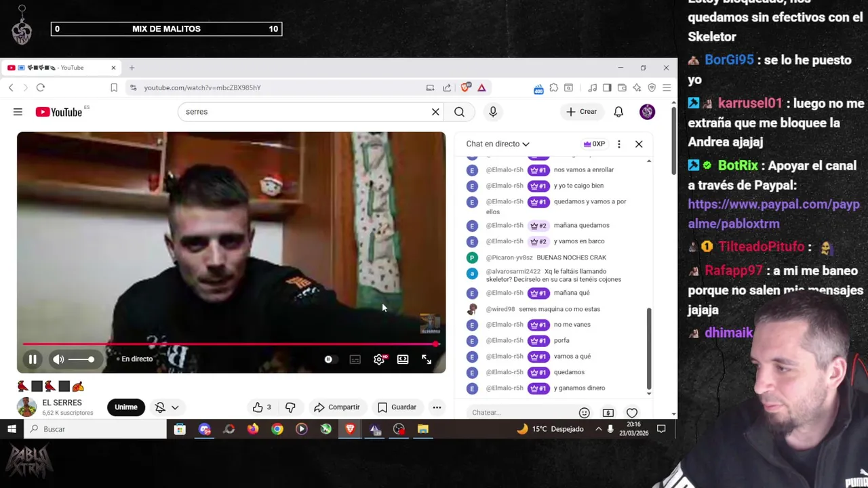This screenshot has height=488, width=868.
Task: Click the taskbar Buscar search box
Action: pos(95,429)
